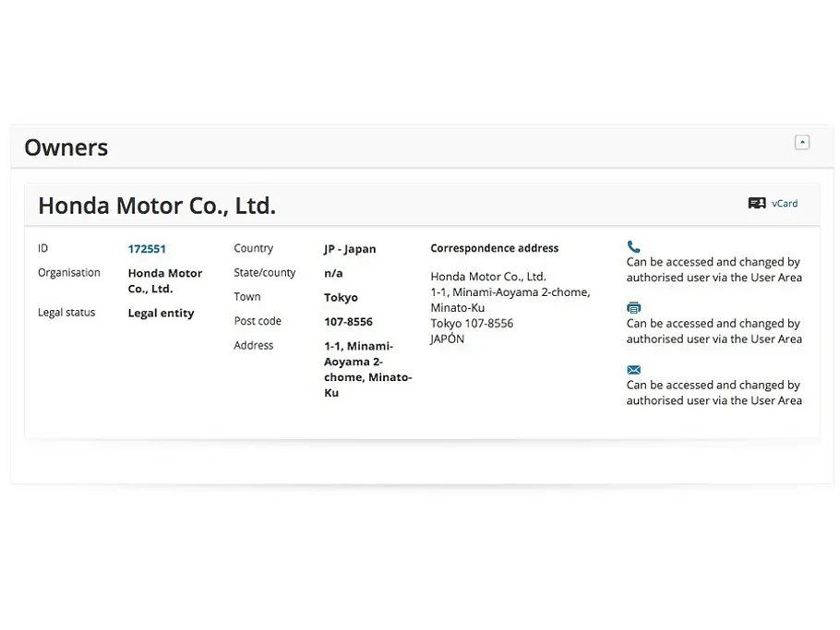Select the Honda Motor Co., Ltd. heading

coord(157,206)
